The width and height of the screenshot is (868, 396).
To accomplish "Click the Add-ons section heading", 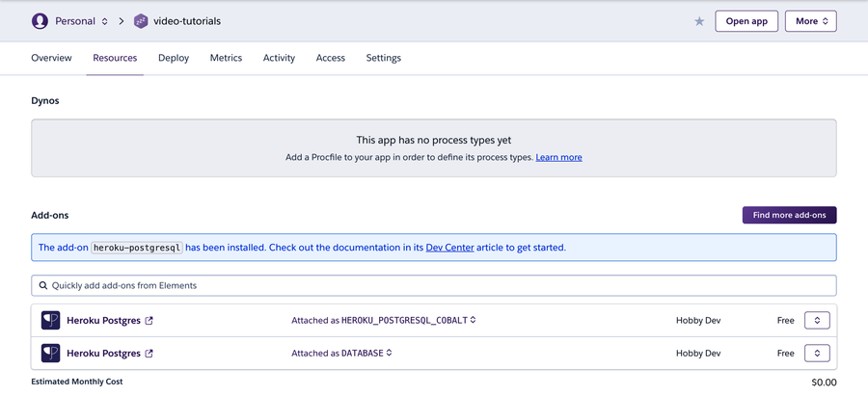I will click(50, 215).
